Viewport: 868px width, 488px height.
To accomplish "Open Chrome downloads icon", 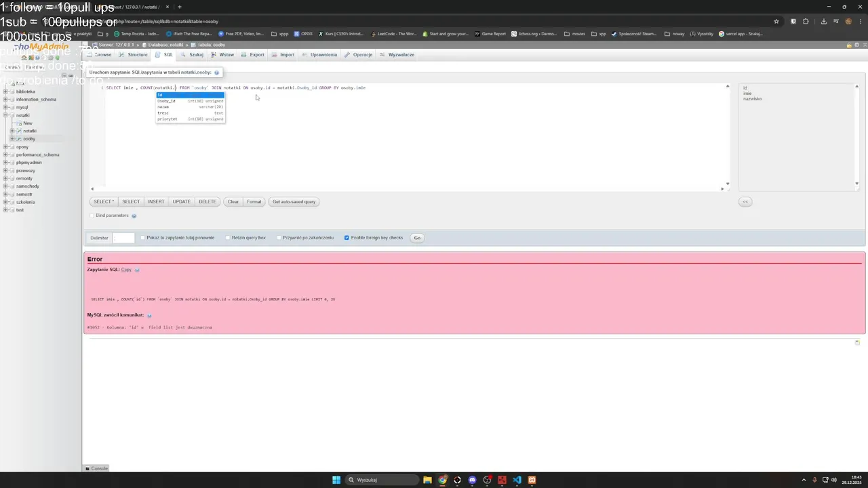I will 823,21.
